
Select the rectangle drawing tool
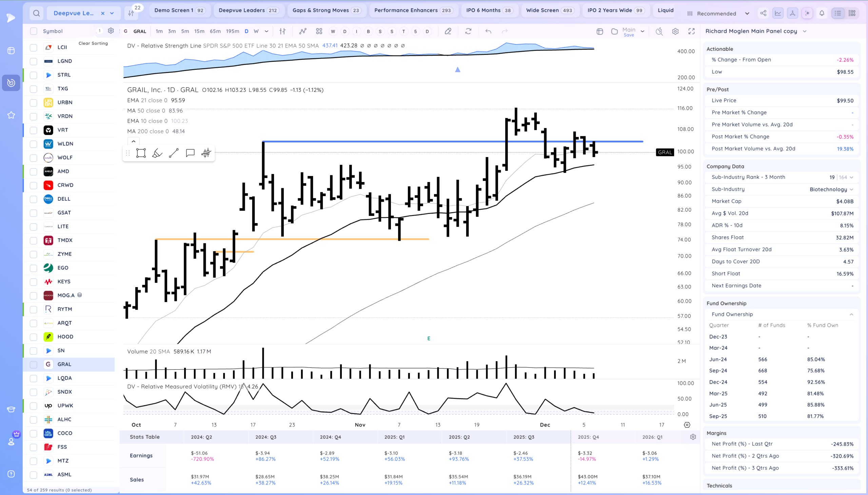click(141, 153)
